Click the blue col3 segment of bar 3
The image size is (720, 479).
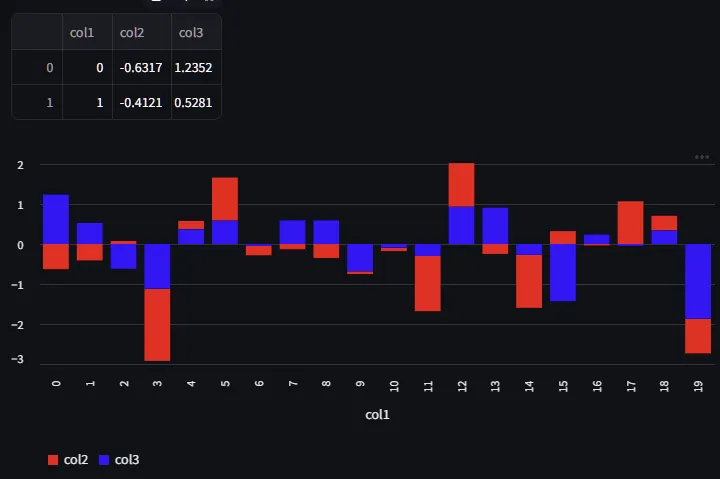click(x=157, y=266)
